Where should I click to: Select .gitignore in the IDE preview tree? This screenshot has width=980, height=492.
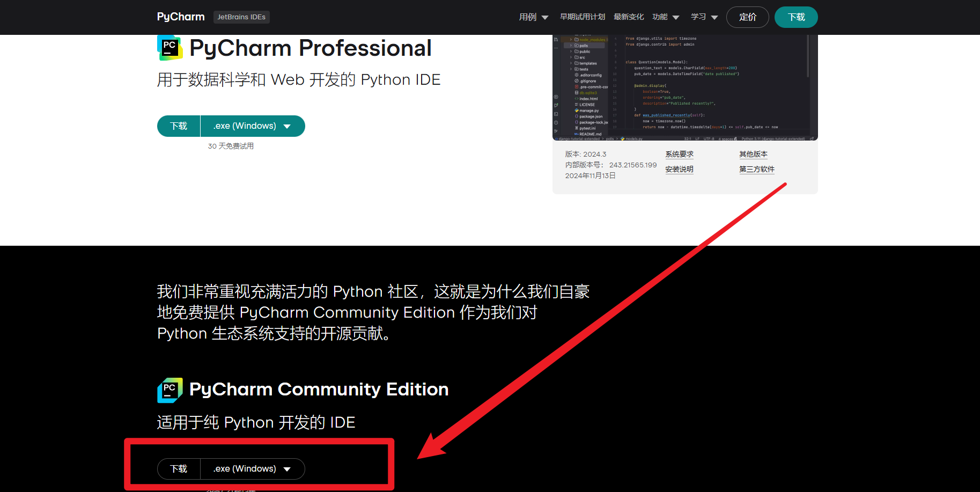pos(585,81)
